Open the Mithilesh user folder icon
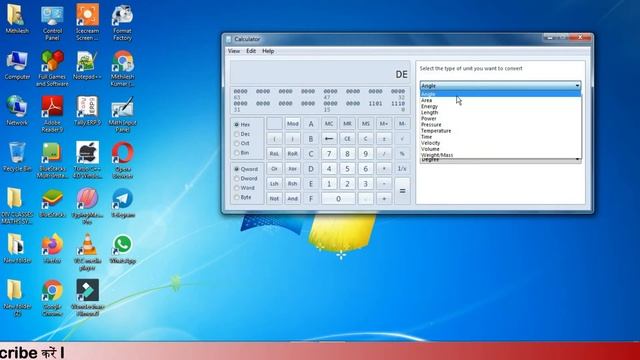The width and height of the screenshot is (640, 360). [17, 19]
